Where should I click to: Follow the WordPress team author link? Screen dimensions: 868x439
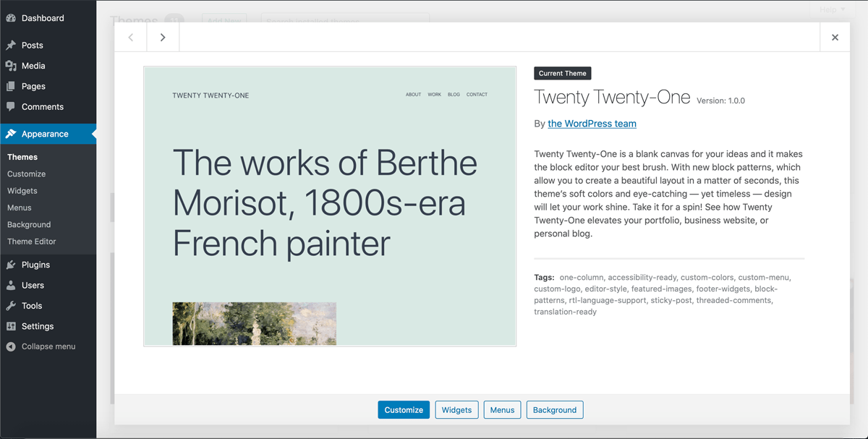click(x=592, y=124)
